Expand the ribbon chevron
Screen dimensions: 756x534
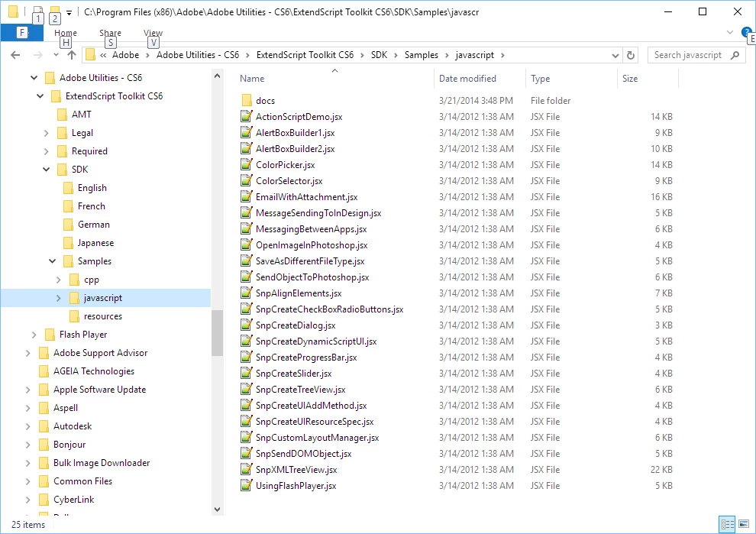click(x=730, y=32)
